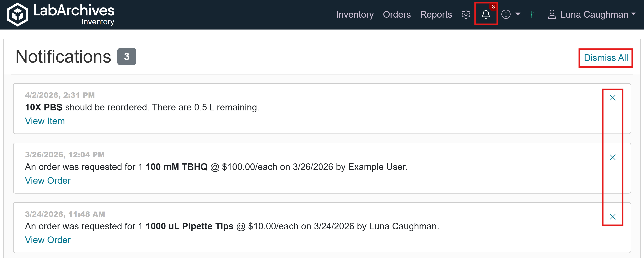Open the green notebook icon
Viewport: 644px width, 258px height.
[534, 14]
